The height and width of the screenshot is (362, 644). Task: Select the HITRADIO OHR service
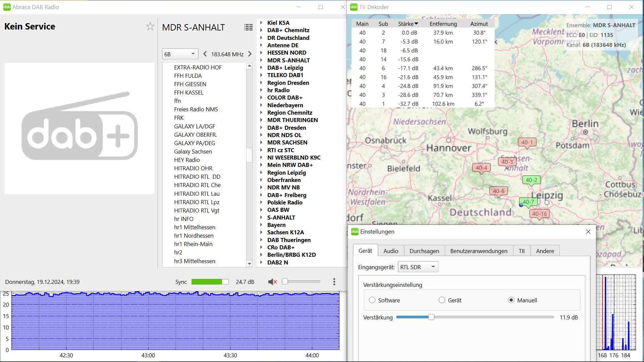[193, 168]
